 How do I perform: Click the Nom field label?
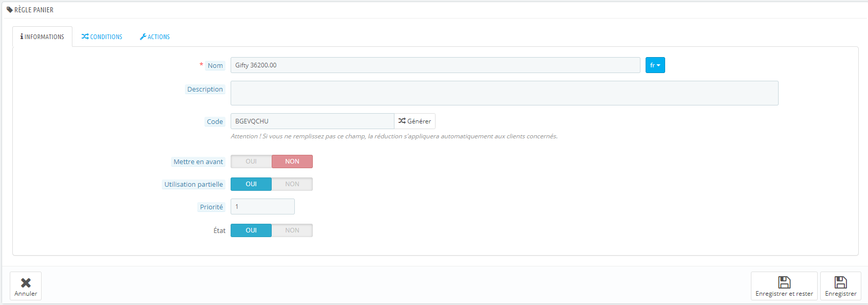point(215,65)
